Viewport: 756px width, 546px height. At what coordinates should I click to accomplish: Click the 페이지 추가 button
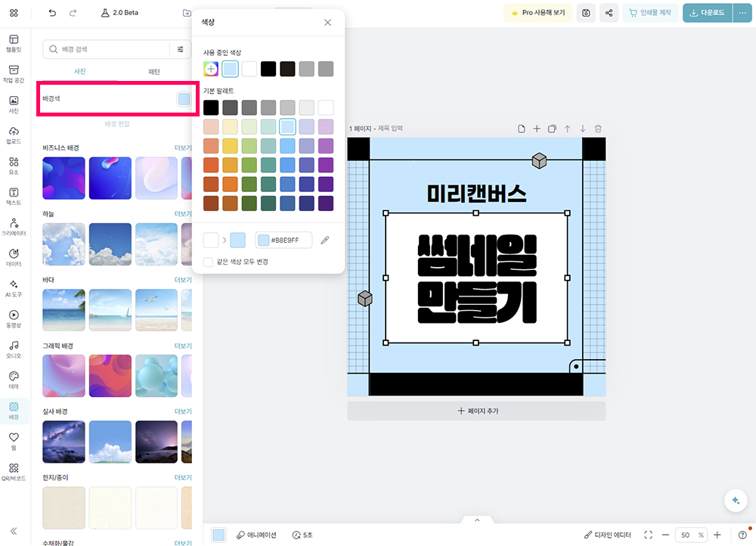476,411
